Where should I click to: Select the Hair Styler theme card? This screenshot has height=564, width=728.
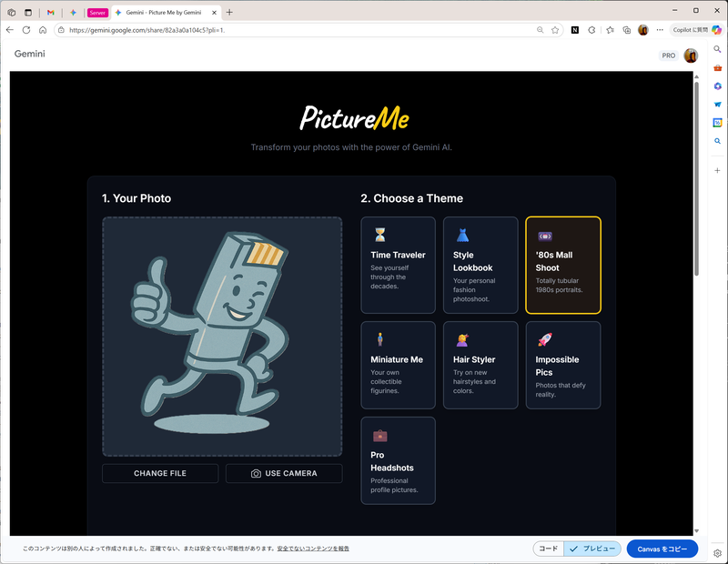[x=480, y=366]
